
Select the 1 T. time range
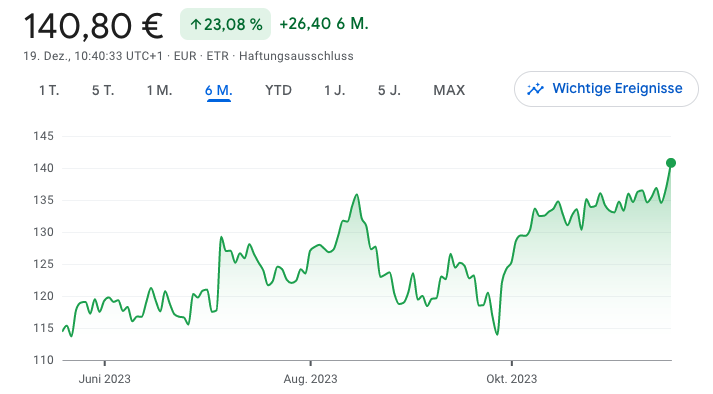(x=49, y=90)
